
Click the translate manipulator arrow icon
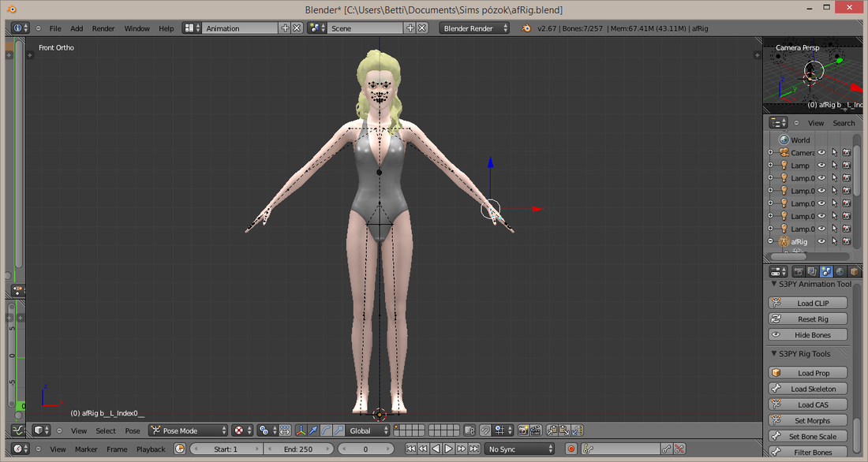[x=313, y=430]
